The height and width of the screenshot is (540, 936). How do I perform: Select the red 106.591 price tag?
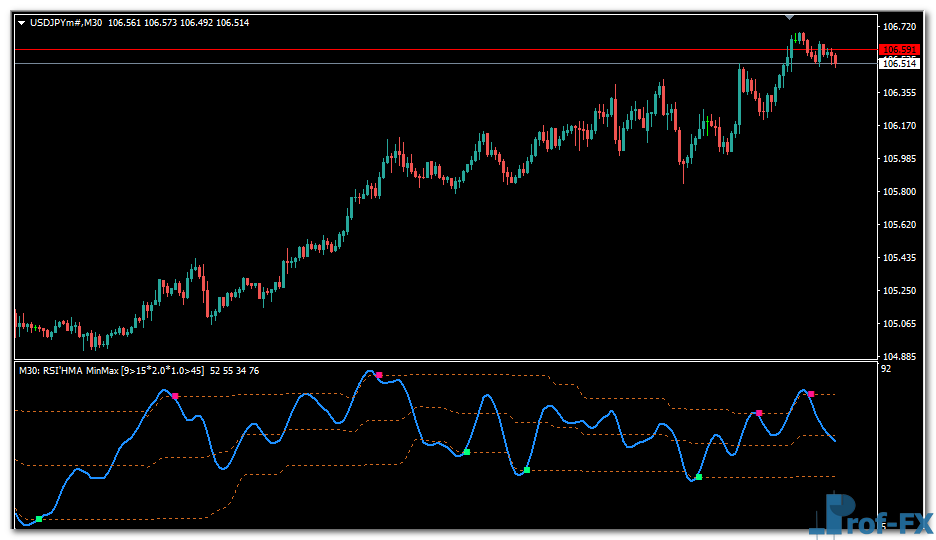pyautogui.click(x=898, y=50)
